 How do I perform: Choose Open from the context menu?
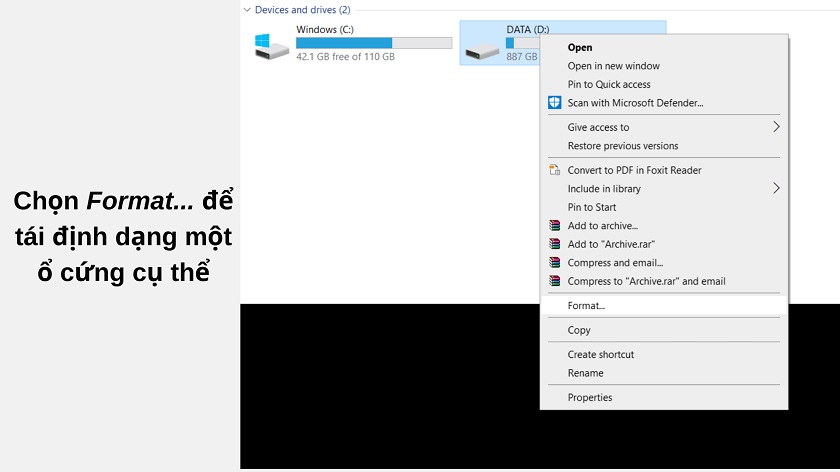click(x=664, y=47)
